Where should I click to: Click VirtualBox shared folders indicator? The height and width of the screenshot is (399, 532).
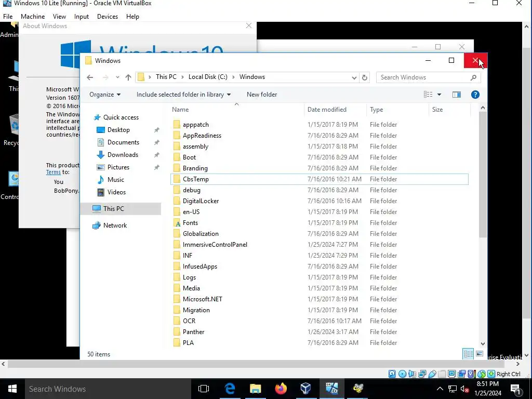[x=442, y=374]
